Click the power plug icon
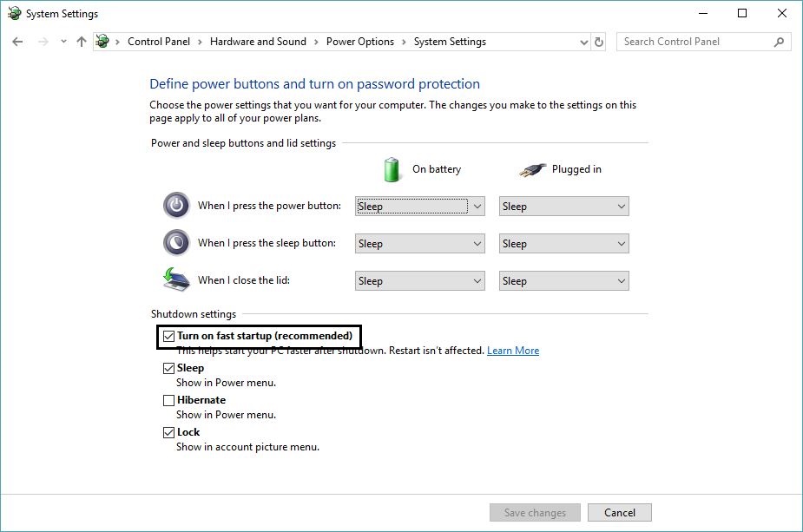Viewport: 803px width, 532px height. (x=532, y=169)
